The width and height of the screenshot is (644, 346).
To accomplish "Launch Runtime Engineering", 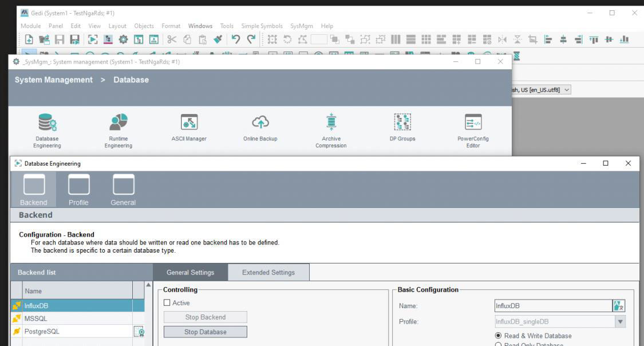I will pos(118,124).
